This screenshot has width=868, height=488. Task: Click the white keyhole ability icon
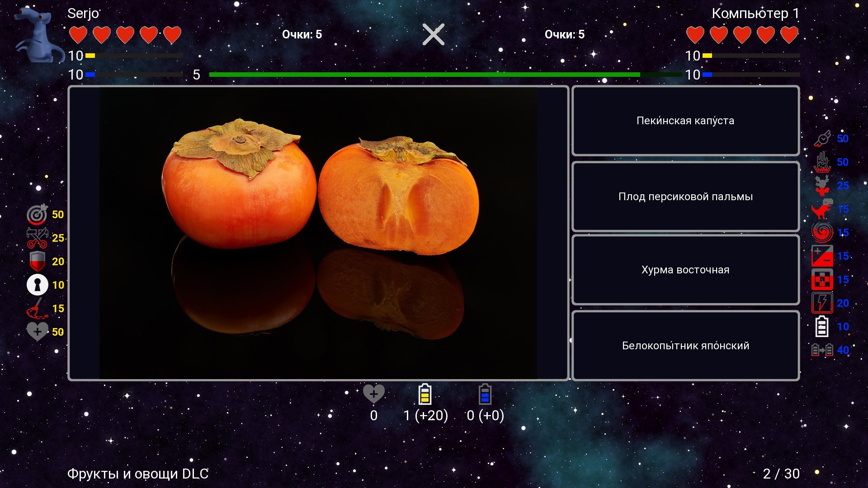coord(37,285)
